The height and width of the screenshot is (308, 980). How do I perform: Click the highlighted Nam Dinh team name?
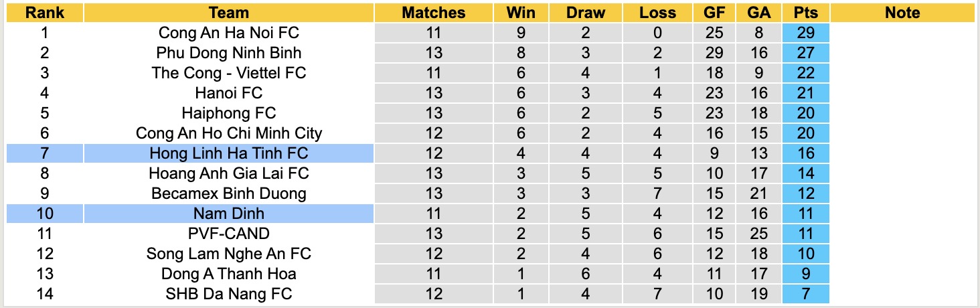[x=229, y=214]
